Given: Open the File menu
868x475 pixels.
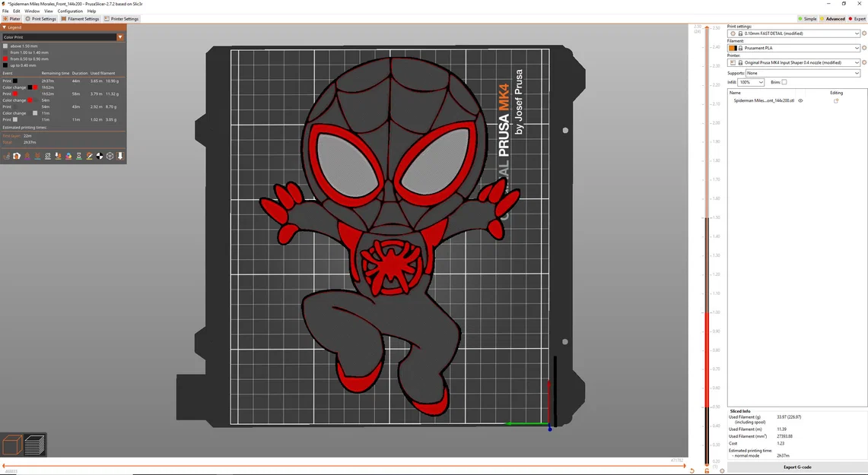Looking at the screenshot, I should (x=5, y=11).
